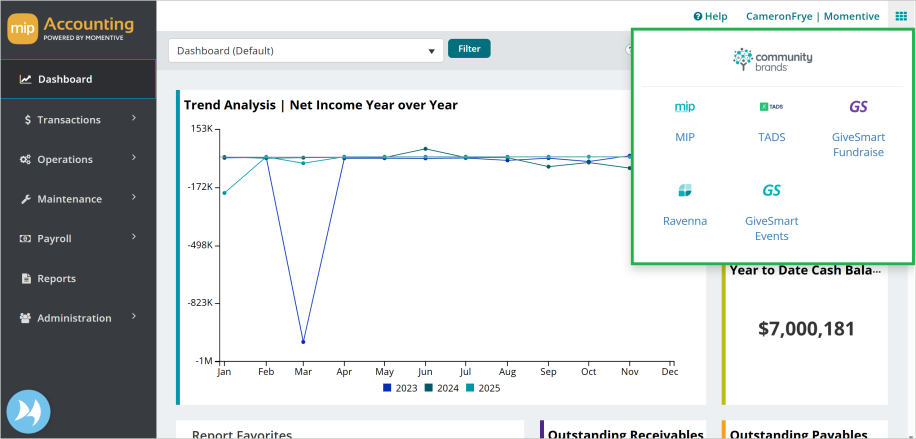Click the Community Brands logo
This screenshot has width=916, height=439.
(x=772, y=59)
